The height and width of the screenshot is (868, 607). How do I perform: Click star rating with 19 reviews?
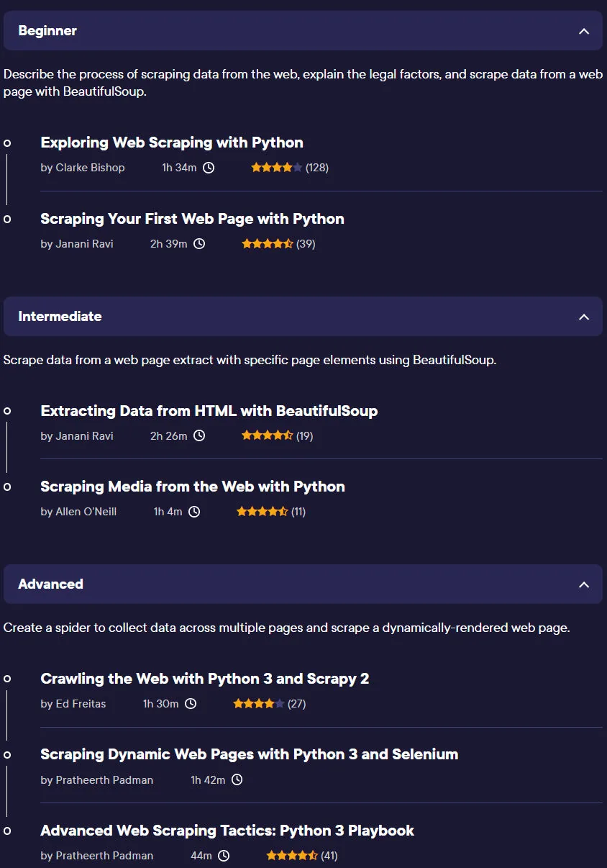(x=268, y=435)
